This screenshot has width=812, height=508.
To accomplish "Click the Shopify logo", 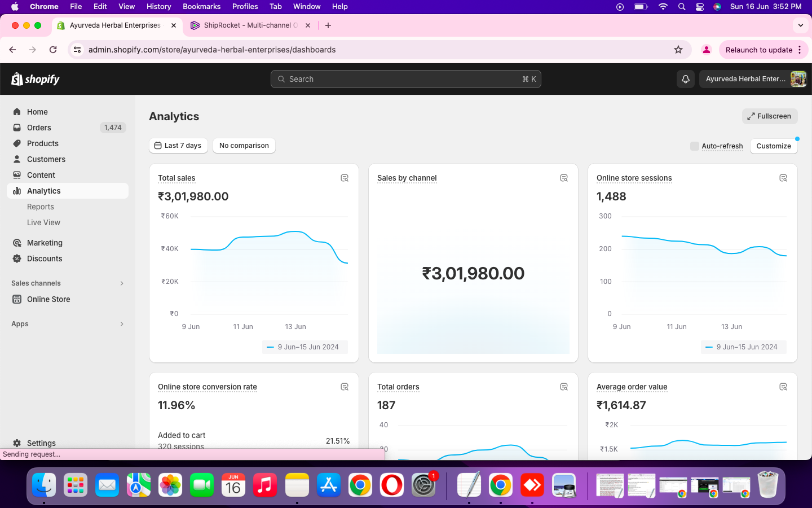I will coord(36,79).
